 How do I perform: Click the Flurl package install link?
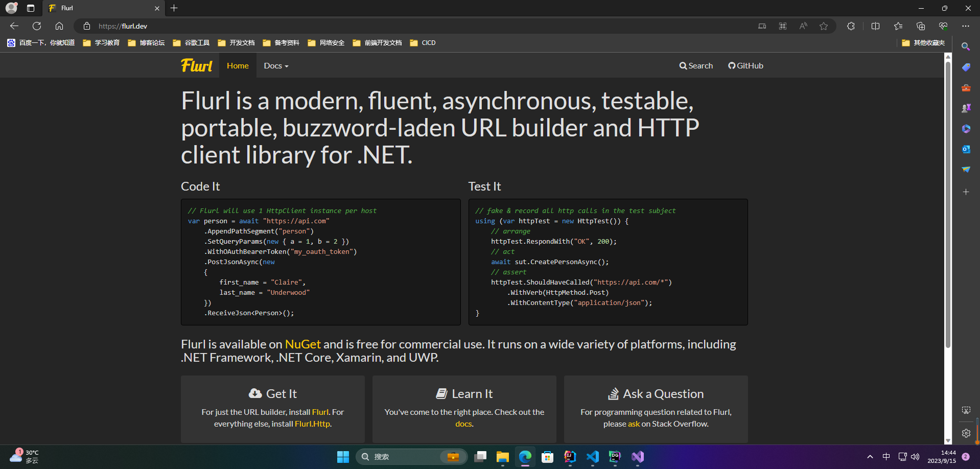tap(320, 412)
